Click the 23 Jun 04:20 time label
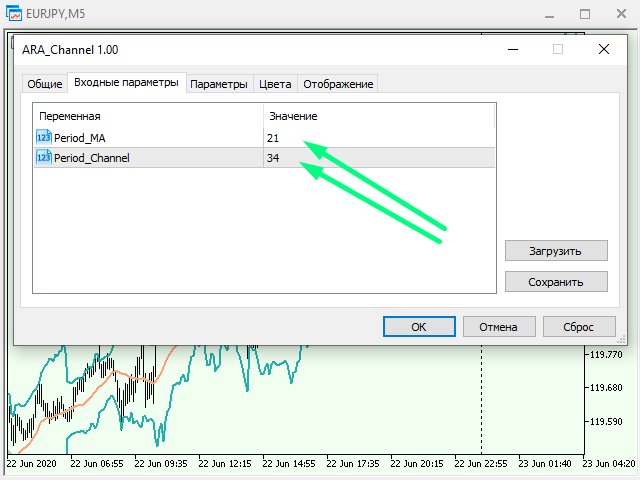The height and width of the screenshot is (480, 640). (609, 464)
